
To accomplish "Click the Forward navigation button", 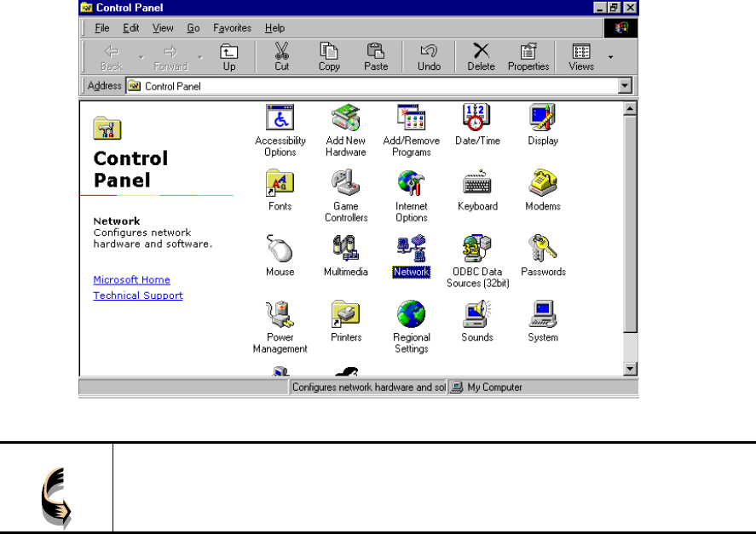I will [170, 57].
